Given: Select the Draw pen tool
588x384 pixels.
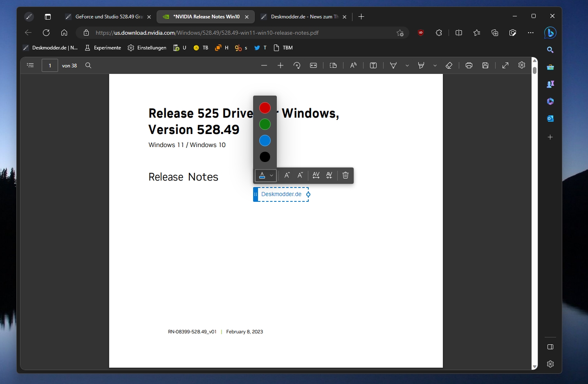Looking at the screenshot, I should (393, 65).
